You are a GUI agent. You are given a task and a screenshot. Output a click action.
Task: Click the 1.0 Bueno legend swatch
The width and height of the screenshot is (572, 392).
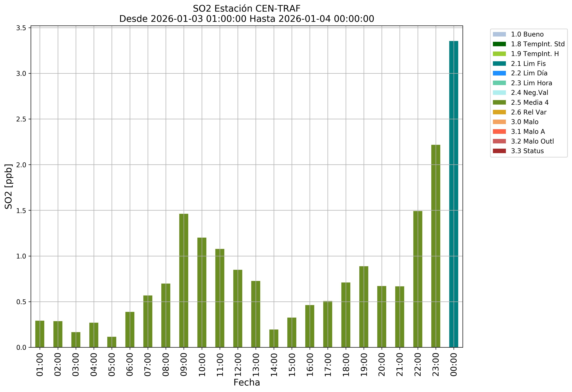click(x=499, y=34)
